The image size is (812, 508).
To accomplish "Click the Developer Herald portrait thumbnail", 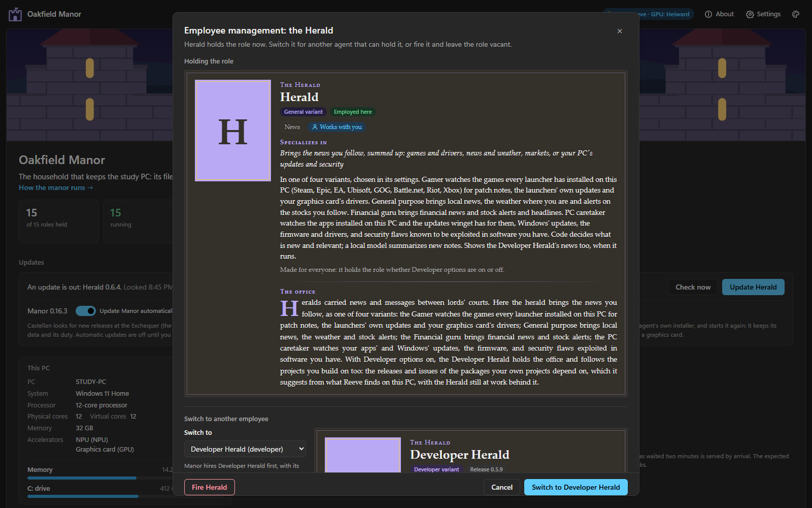I will (x=363, y=455).
